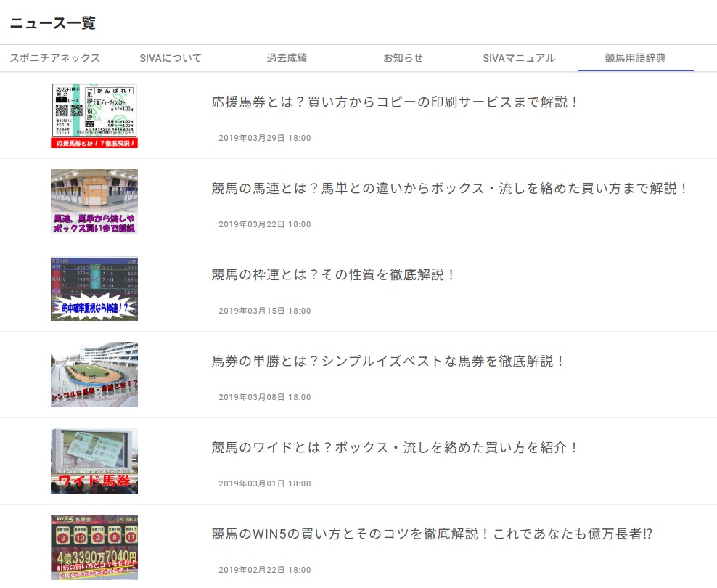Viewport: 717px width, 588px height.
Task: Open the 競馬の枠連とは article headline
Action: point(334,275)
